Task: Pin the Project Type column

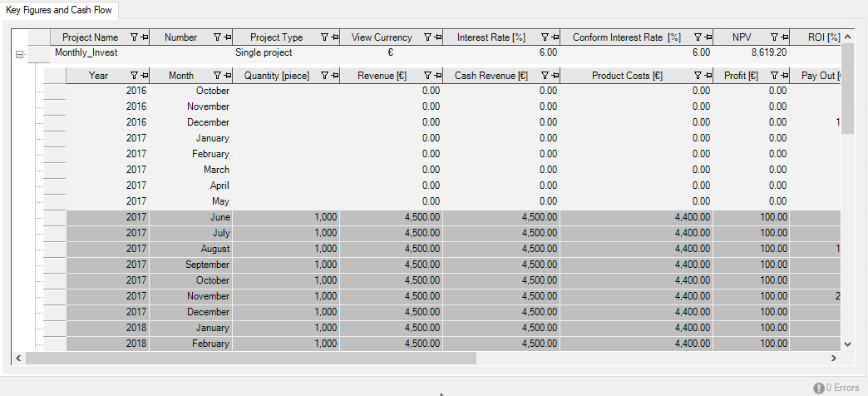Action: click(335, 37)
